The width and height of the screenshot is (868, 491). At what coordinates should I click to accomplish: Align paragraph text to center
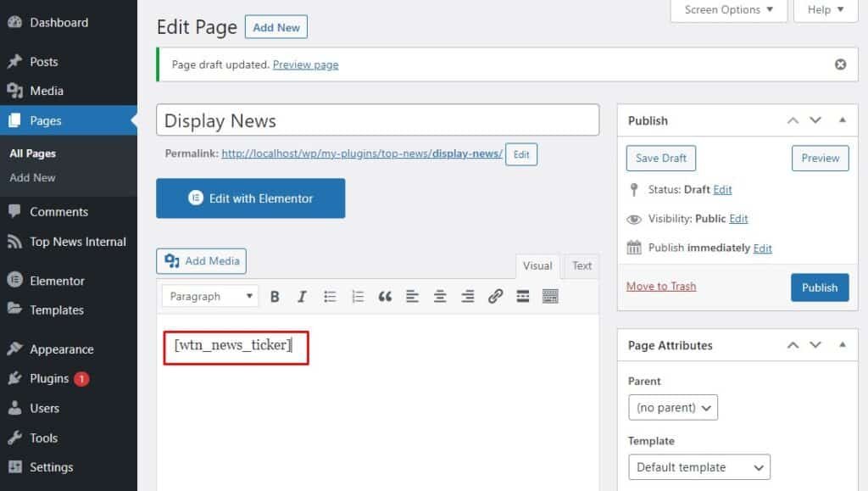tap(439, 296)
